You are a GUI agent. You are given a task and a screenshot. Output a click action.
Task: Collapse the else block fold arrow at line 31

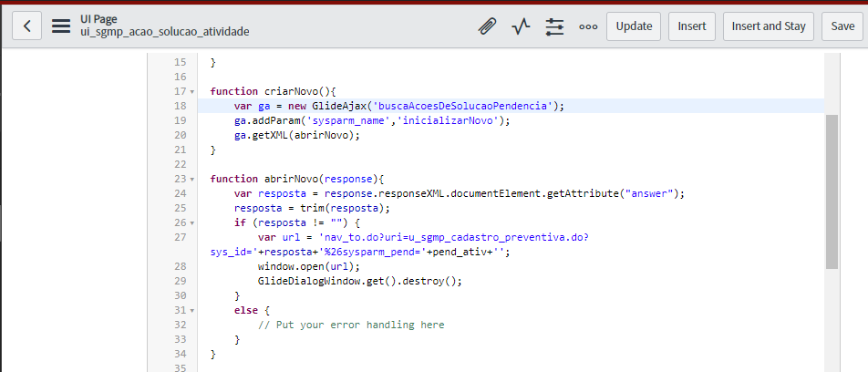pyautogui.click(x=192, y=311)
